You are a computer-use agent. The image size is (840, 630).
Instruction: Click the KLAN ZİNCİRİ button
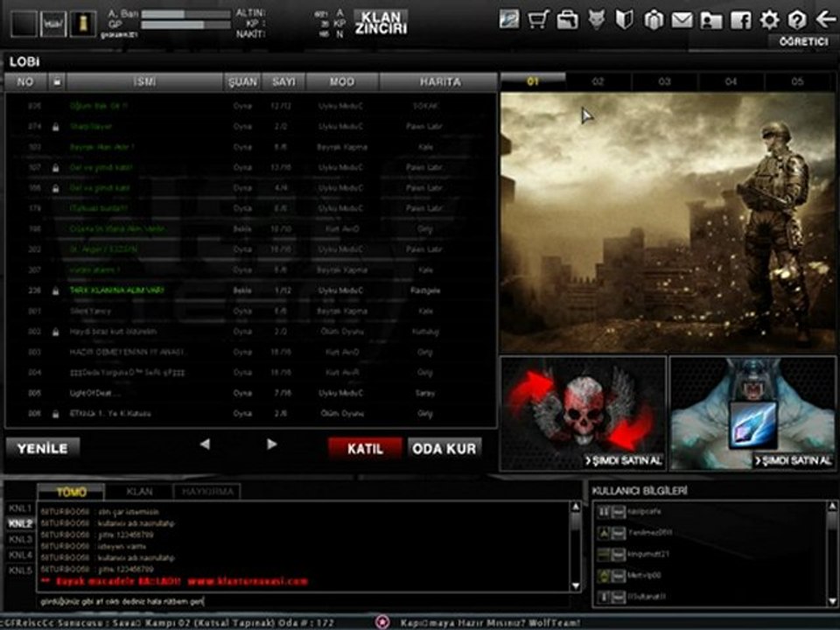click(x=381, y=23)
